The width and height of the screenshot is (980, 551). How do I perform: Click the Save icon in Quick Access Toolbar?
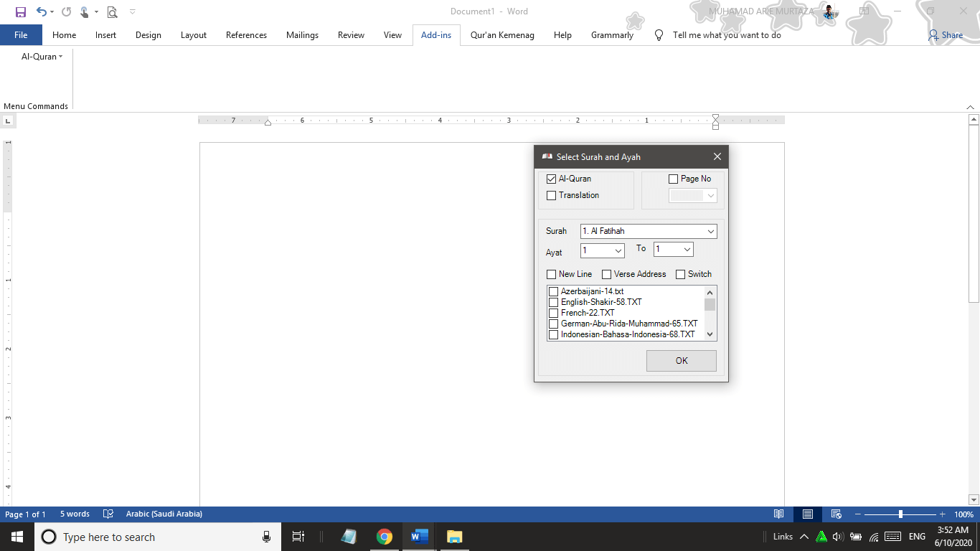point(21,12)
